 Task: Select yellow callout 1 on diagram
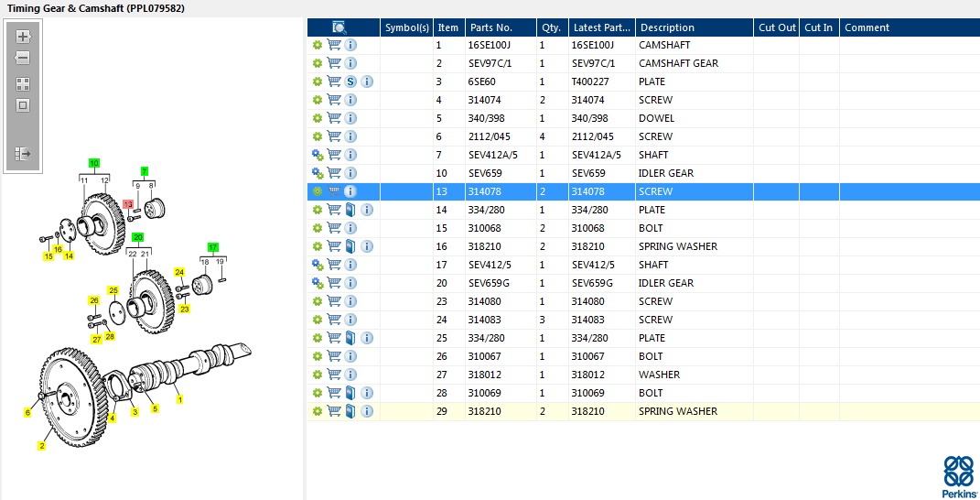pos(180,398)
